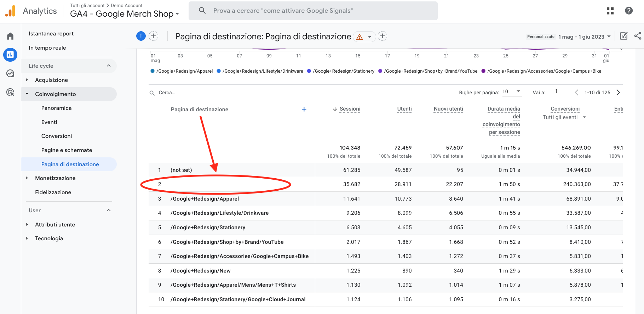Add a comparison with plus circle beside T

153,36
